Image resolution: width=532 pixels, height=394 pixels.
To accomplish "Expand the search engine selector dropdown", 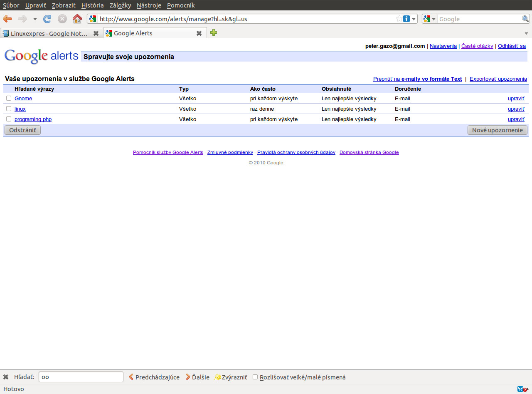I will click(429, 19).
